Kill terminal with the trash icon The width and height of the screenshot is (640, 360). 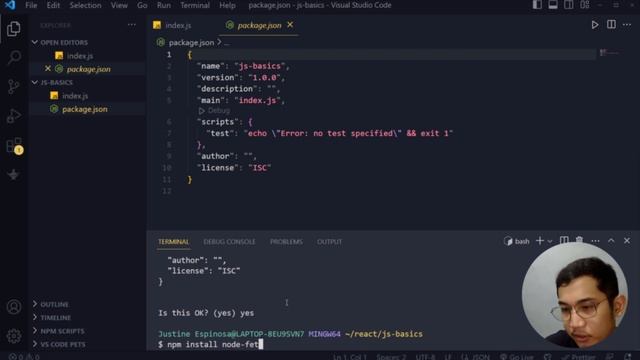tap(579, 239)
